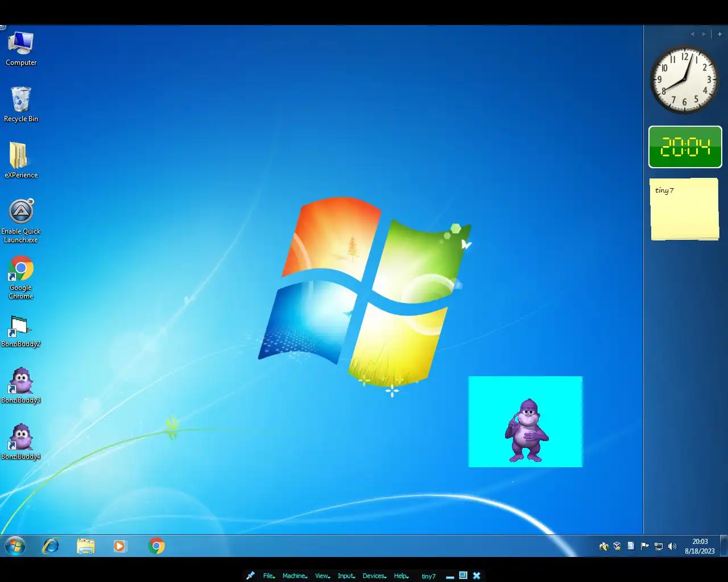Click the analog clock gadget
728x582 pixels.
pos(685,80)
